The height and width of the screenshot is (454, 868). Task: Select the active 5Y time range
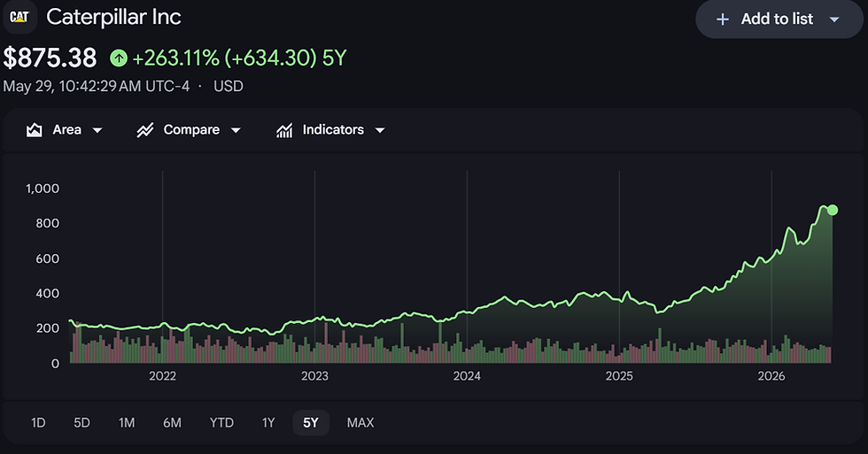coord(311,423)
